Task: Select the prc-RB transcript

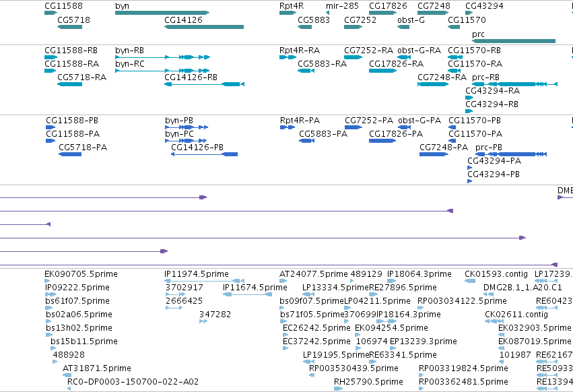Action: 514,84
